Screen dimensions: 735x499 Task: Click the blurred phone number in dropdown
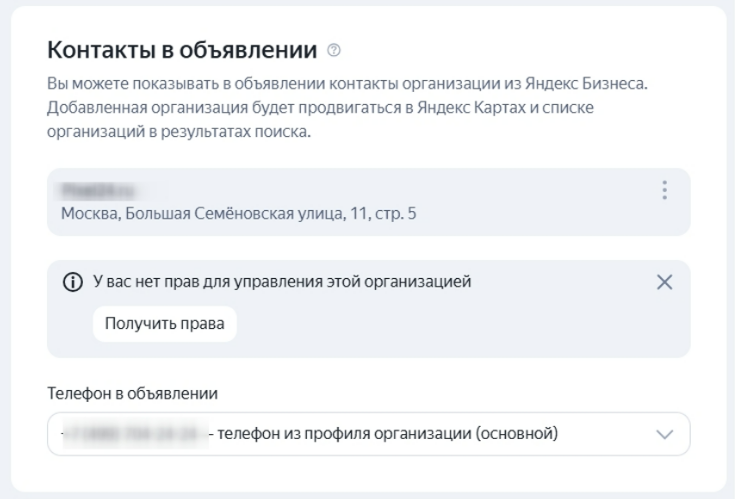point(132,434)
